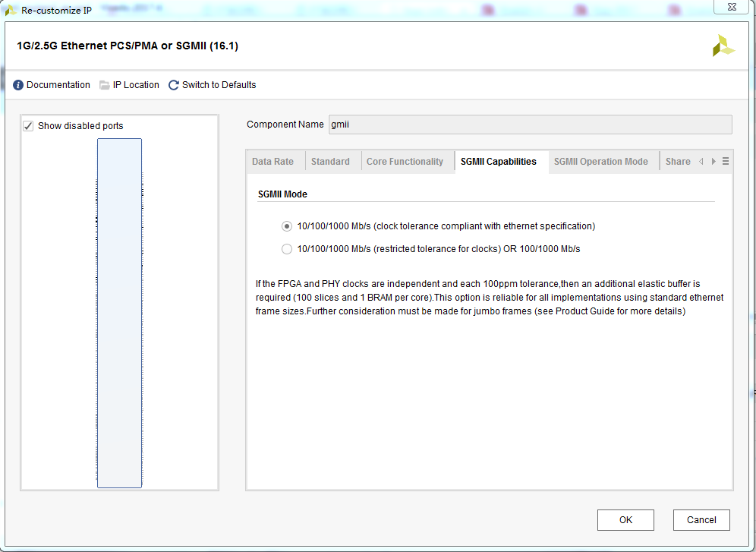The width and height of the screenshot is (756, 552).
Task: Switch to the Data Rate tab
Action: point(273,162)
